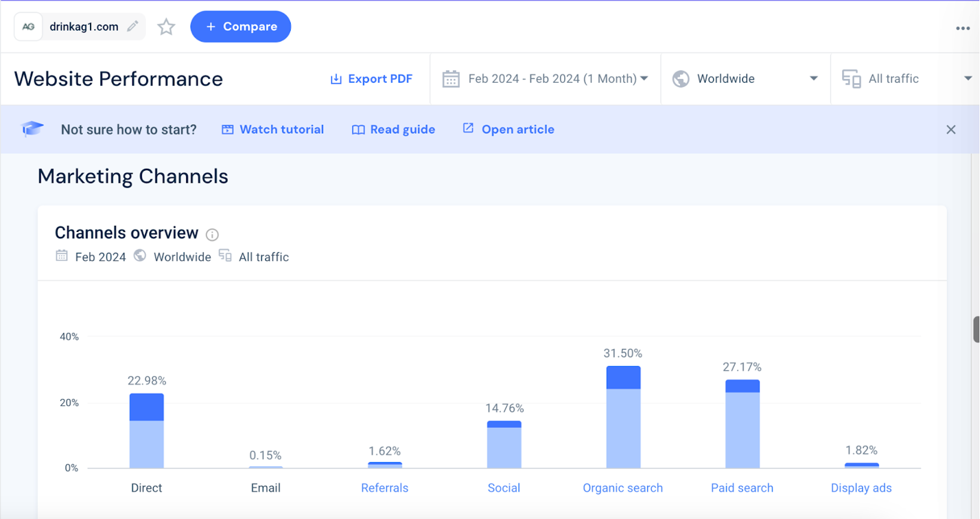This screenshot has width=980, height=519.
Task: Click the graduation cap icon
Action: [32, 129]
